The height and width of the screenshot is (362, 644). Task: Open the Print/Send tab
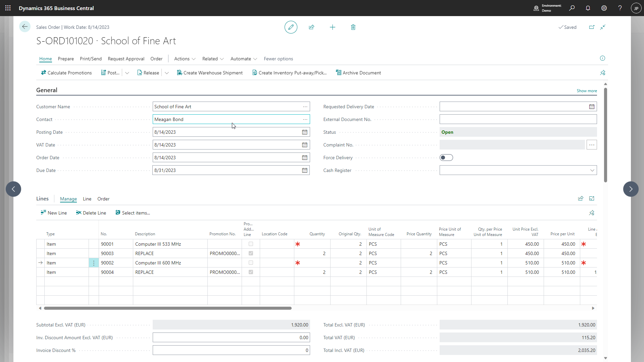click(x=91, y=59)
